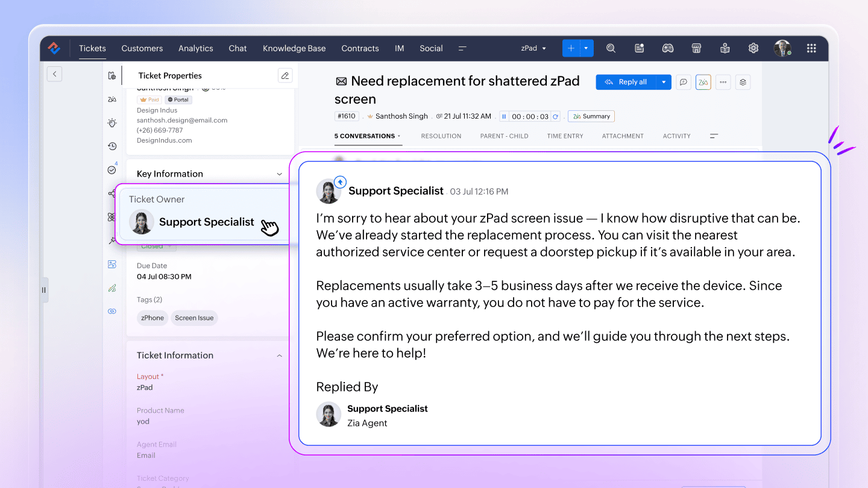Open the zPad department dropdown
Image resolution: width=868 pixels, height=488 pixels.
533,48
